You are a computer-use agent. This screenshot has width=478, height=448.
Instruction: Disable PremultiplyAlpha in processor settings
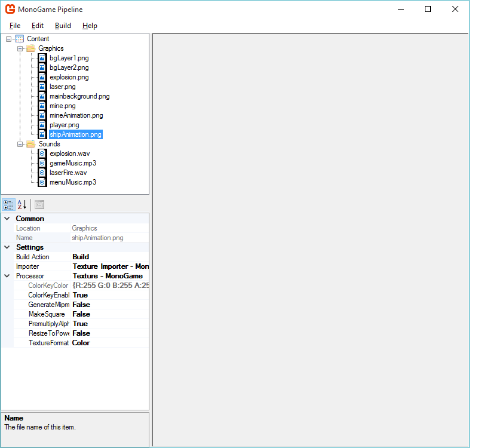81,323
